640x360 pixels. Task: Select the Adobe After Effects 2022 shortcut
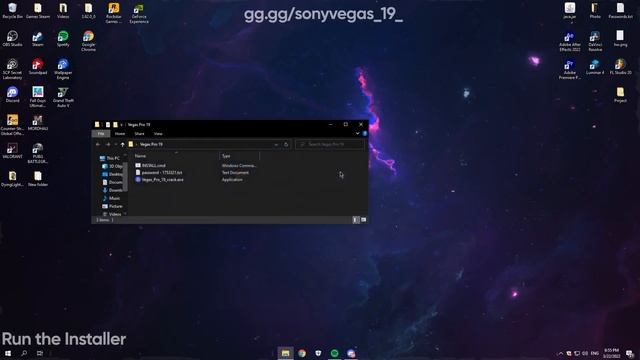coord(570,42)
